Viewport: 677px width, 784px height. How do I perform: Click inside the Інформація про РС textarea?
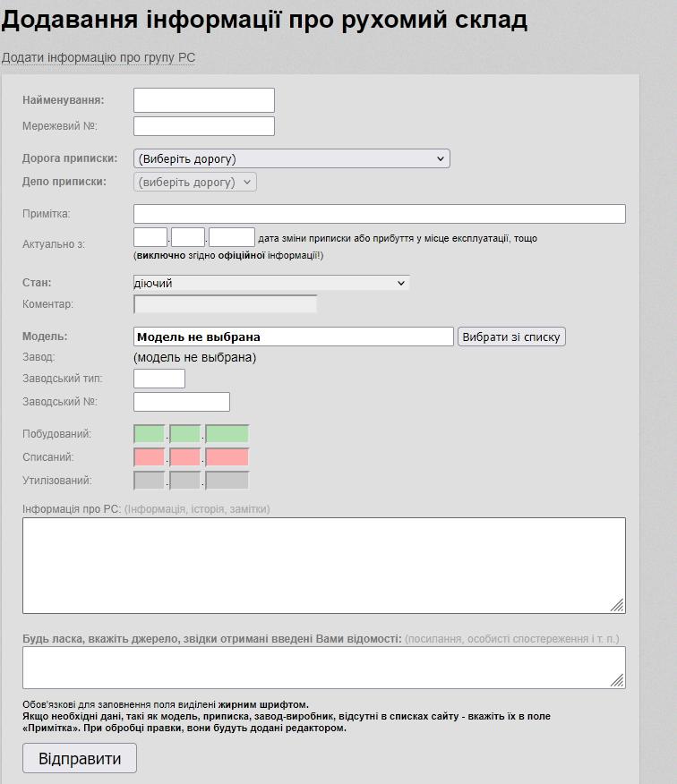(324, 566)
